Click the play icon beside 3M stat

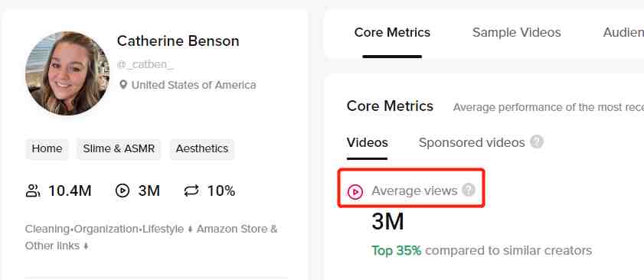click(x=123, y=191)
